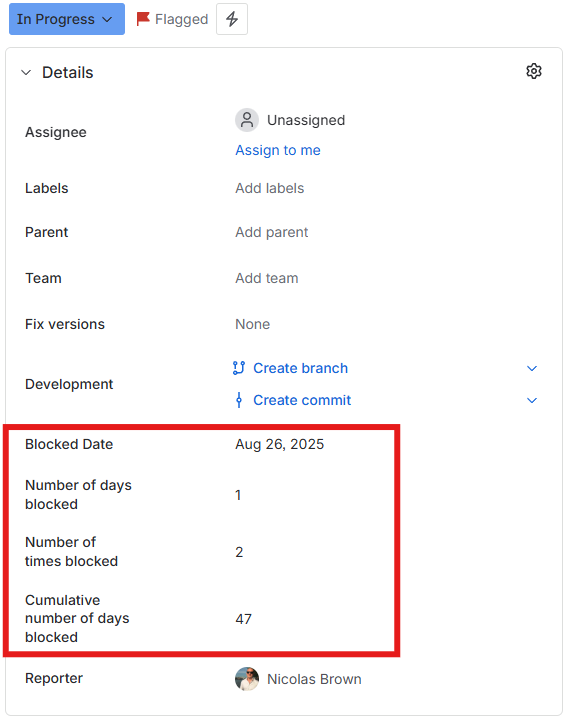Click Nicolas Brown's avatar photo
Image resolution: width=568 pixels, height=720 pixels.
pos(247,679)
